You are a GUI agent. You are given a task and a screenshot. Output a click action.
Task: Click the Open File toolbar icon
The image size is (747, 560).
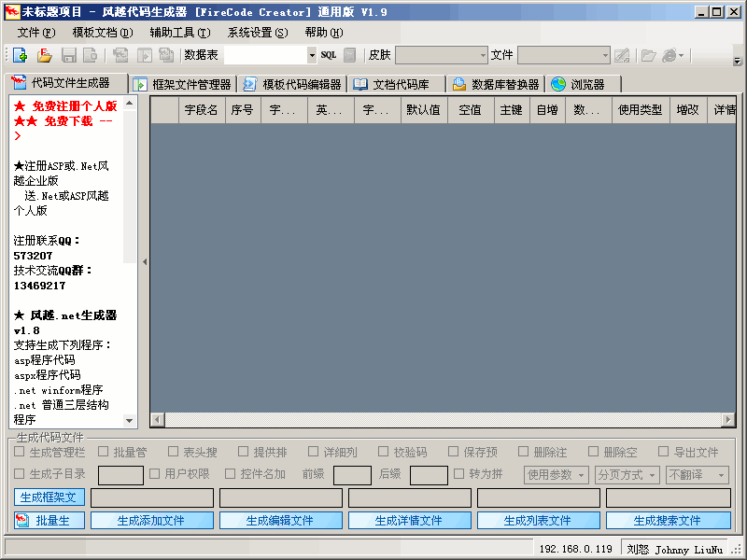click(43, 55)
